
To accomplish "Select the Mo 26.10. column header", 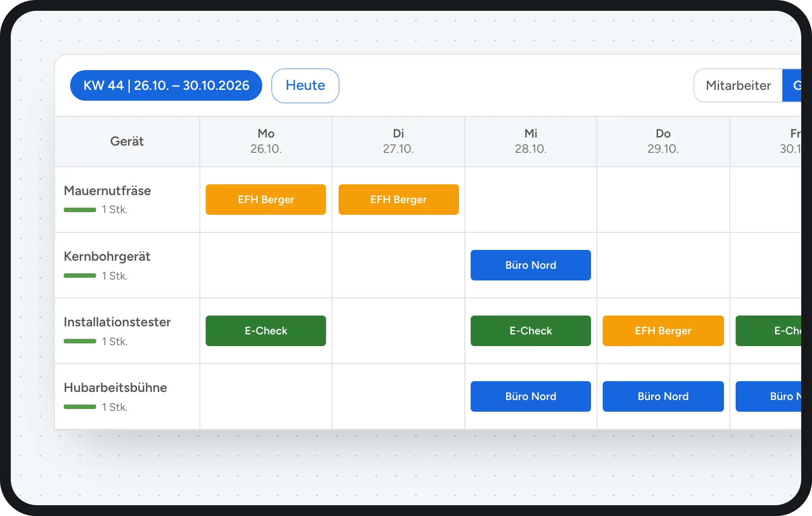I will pyautogui.click(x=266, y=142).
